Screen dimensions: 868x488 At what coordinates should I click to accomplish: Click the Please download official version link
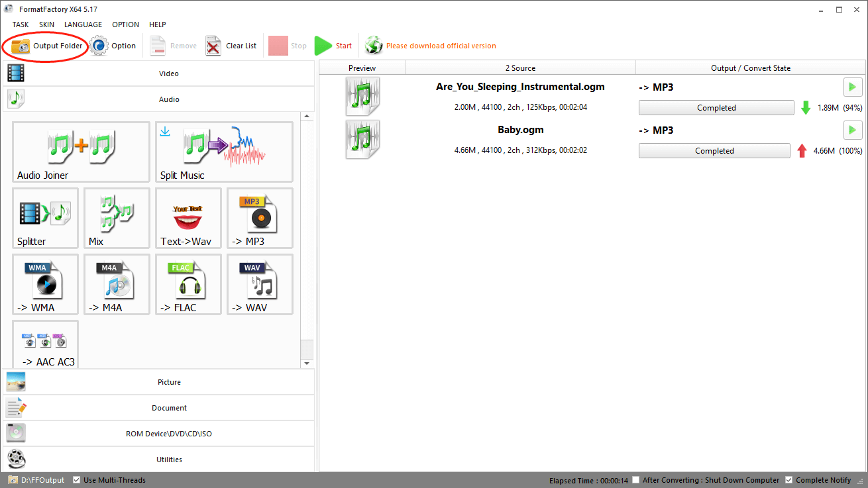coord(441,46)
